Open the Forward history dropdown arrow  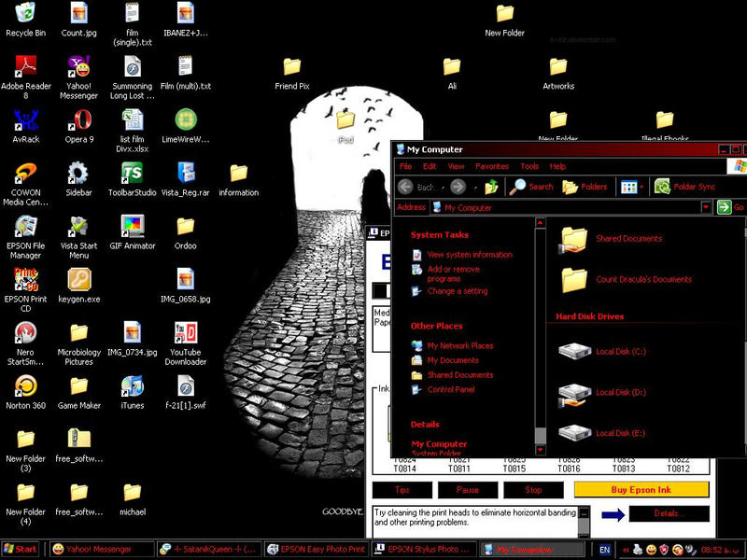pyautogui.click(x=474, y=188)
